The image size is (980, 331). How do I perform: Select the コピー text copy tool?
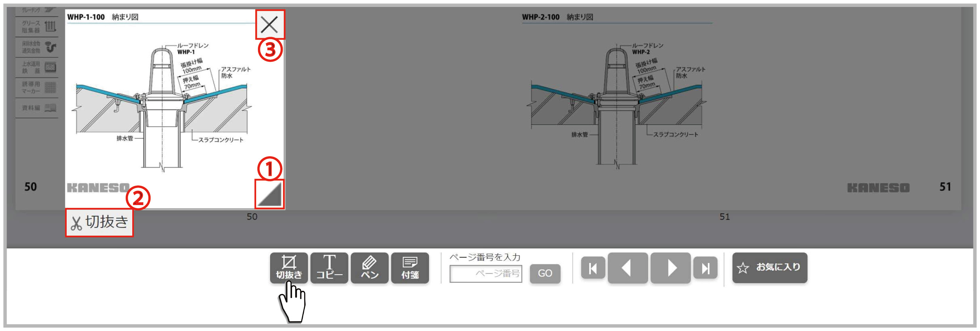coord(329,268)
